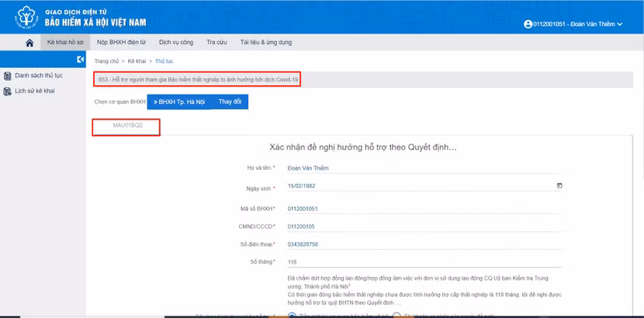The height and width of the screenshot is (318, 644).
Task: Go to Trang chủ breadcrumb link
Action: 106,60
